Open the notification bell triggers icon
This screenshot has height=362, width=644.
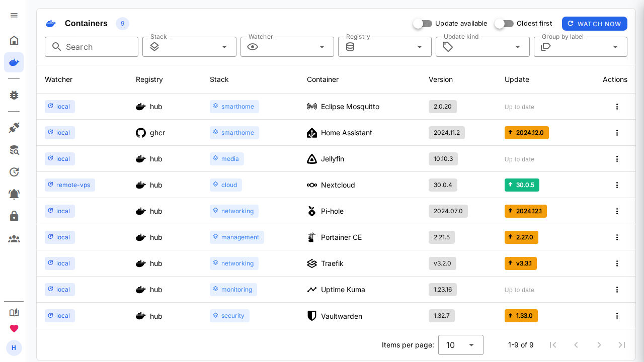click(x=14, y=194)
